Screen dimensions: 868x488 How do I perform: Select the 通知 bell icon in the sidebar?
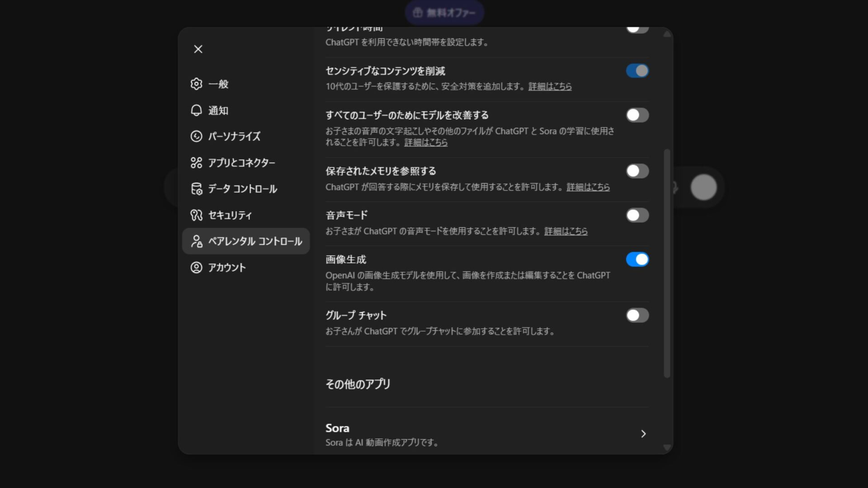tap(197, 110)
